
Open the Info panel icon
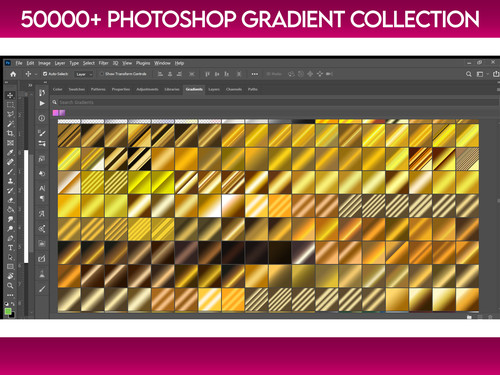[42, 118]
